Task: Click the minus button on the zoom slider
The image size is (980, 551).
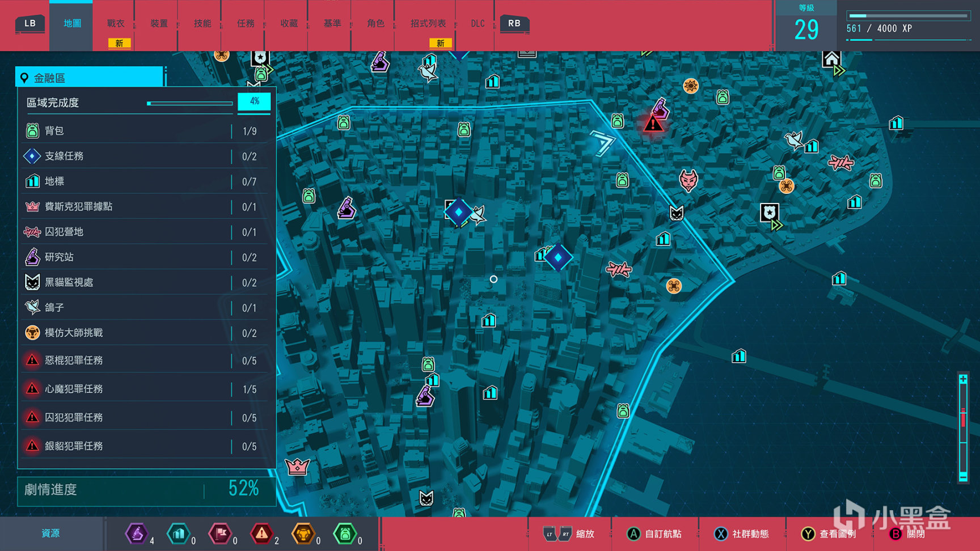Action: 963,477
